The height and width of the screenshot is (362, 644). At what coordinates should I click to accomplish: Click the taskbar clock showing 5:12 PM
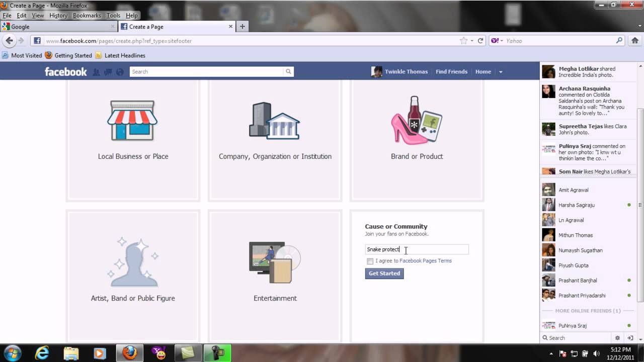[x=620, y=353]
